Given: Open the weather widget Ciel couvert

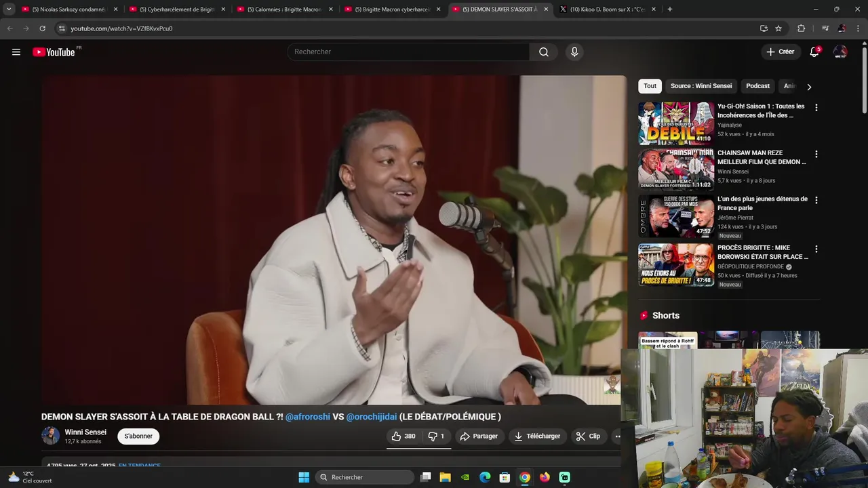Looking at the screenshot, I should tap(29, 477).
